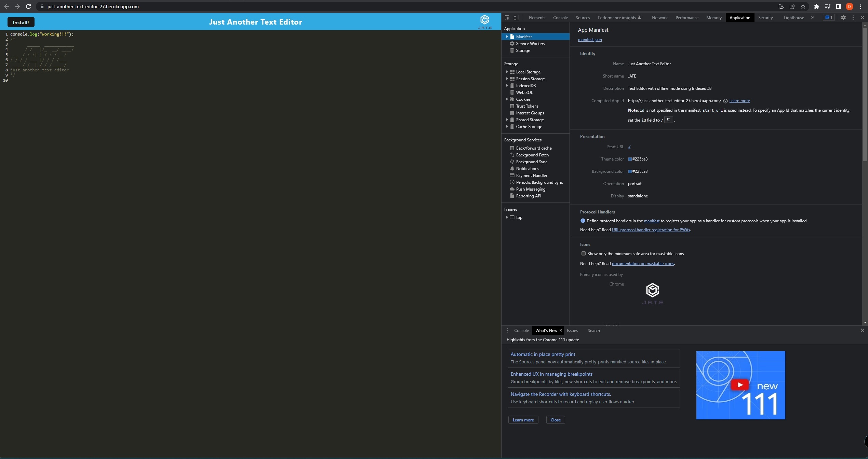Open Push Messaging service

(x=530, y=189)
